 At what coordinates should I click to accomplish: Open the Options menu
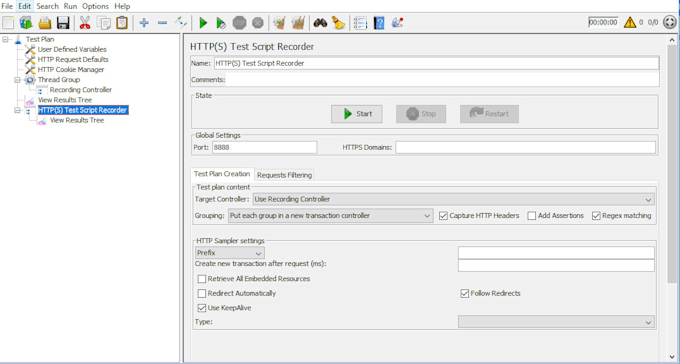coord(95,6)
